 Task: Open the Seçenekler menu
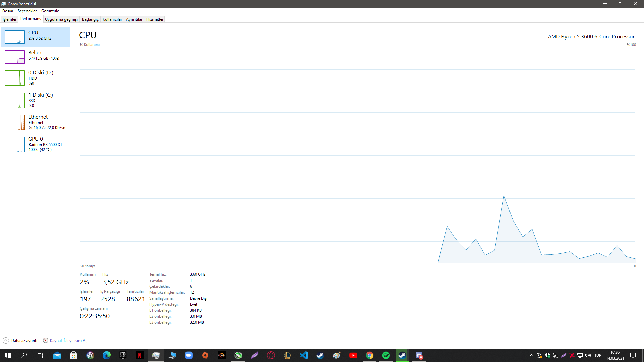(27, 11)
